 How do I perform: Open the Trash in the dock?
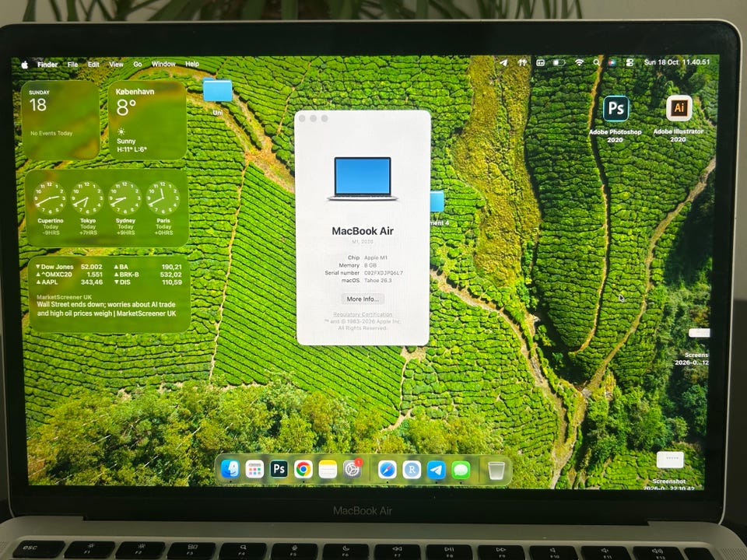click(496, 471)
